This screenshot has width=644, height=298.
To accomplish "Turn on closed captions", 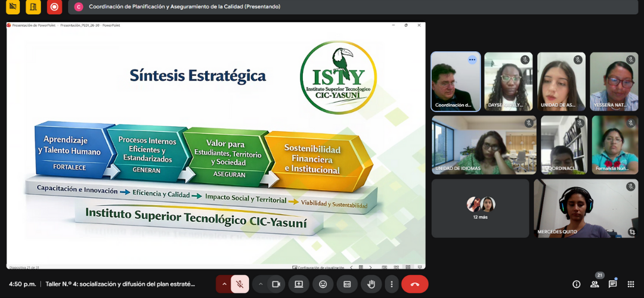I will 346,284.
